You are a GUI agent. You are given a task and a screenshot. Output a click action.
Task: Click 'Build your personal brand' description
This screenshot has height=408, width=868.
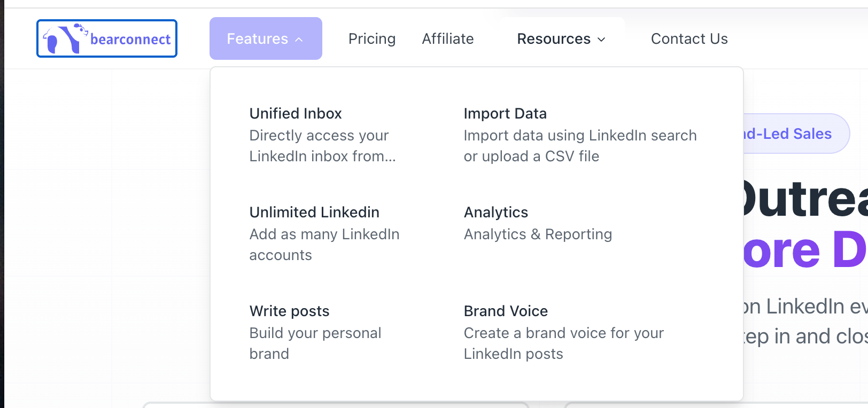315,343
